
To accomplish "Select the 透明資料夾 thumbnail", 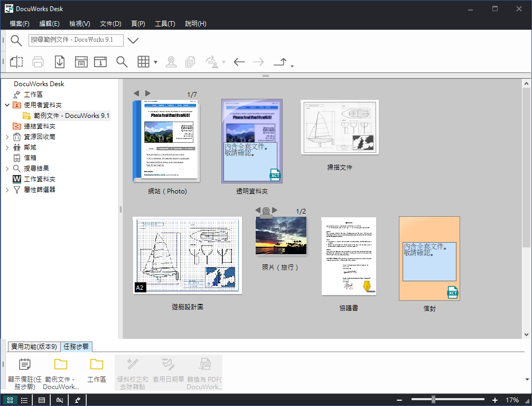I will tap(252, 141).
